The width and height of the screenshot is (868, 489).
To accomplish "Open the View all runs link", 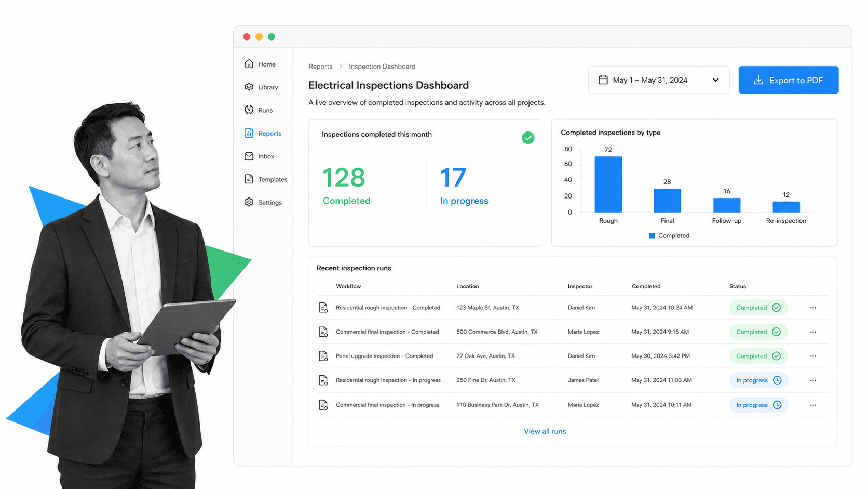I will 545,431.
